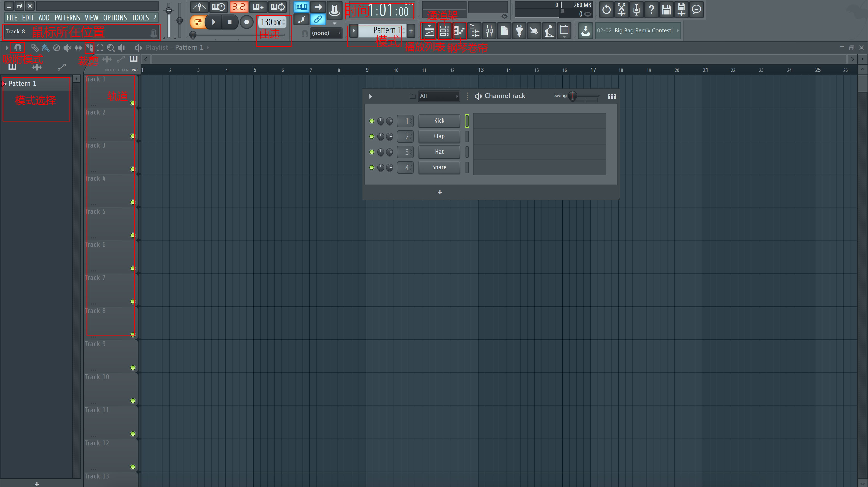Open the EDIT menu
This screenshot has width=868, height=487.
(28, 18)
